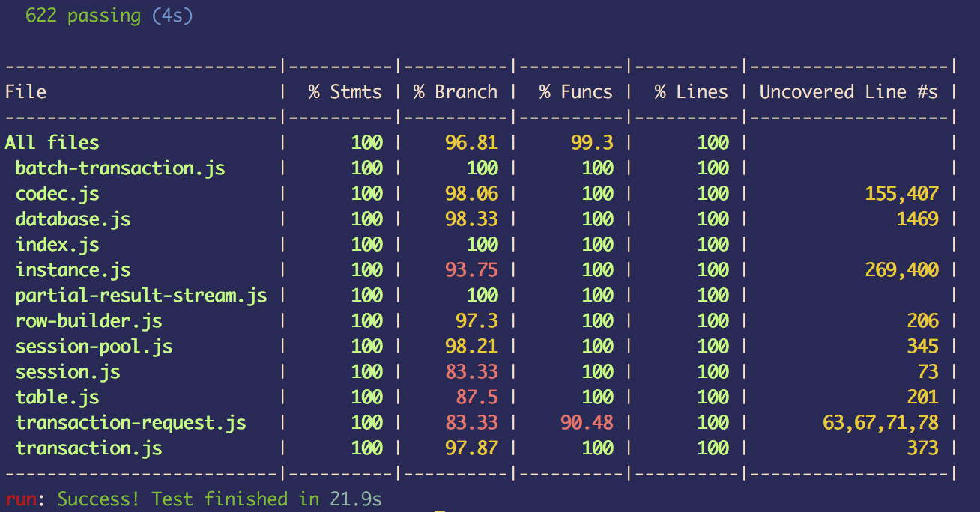The image size is (980, 512).
Task: Click uncovered line "373" for transaction.js
Action: [922, 448]
